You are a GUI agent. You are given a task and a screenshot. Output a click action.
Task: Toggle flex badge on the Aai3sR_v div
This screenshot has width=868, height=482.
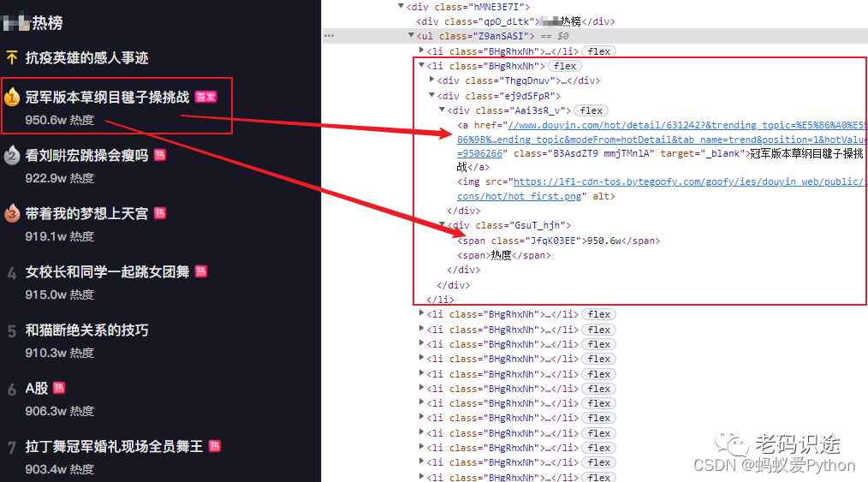(x=591, y=110)
